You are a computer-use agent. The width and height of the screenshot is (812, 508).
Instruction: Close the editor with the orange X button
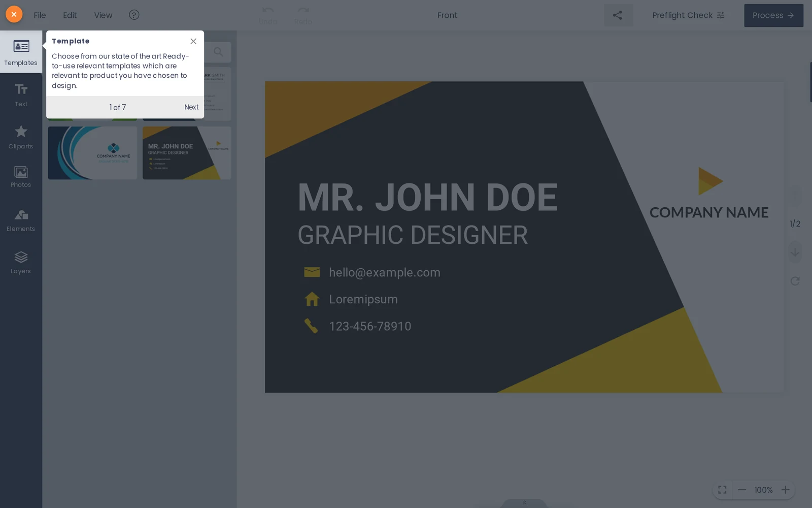(14, 14)
